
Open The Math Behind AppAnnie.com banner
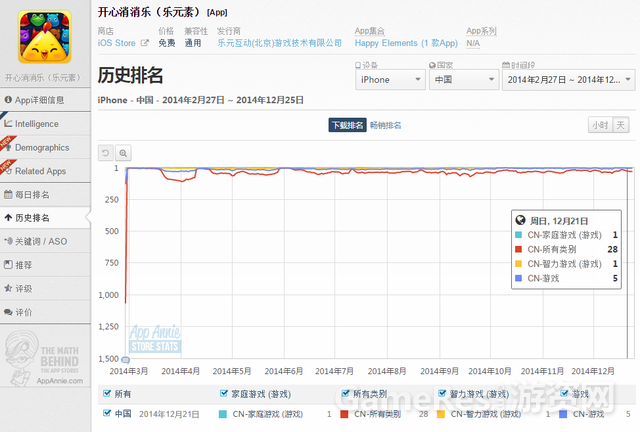45,359
